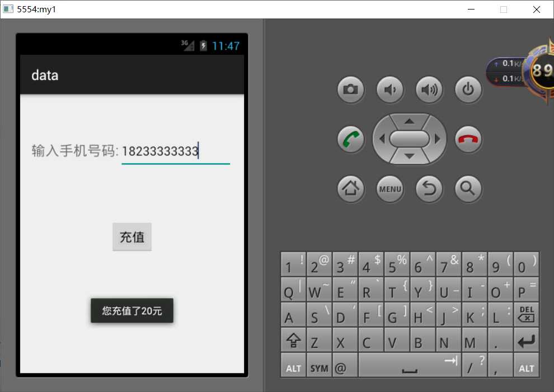Tap the D-pad down arrow
The image size is (554, 392).
(409, 156)
